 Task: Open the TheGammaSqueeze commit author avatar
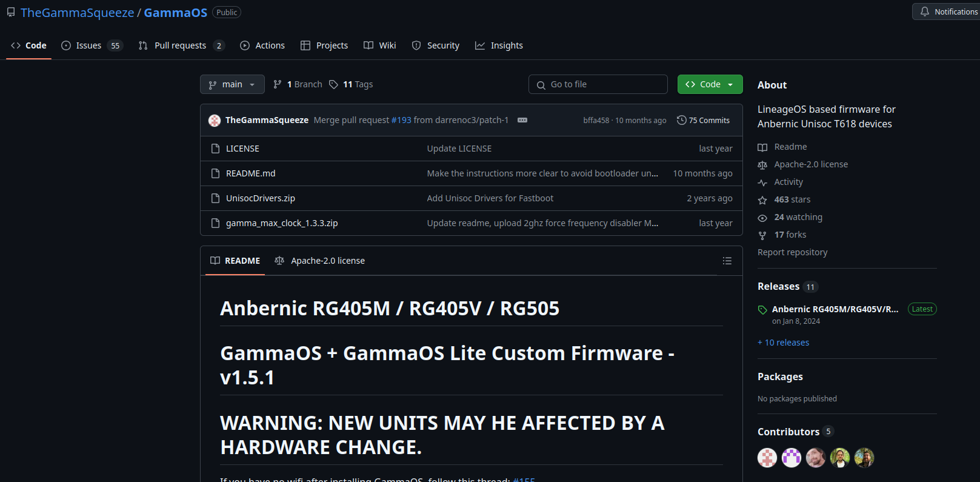[x=215, y=120]
